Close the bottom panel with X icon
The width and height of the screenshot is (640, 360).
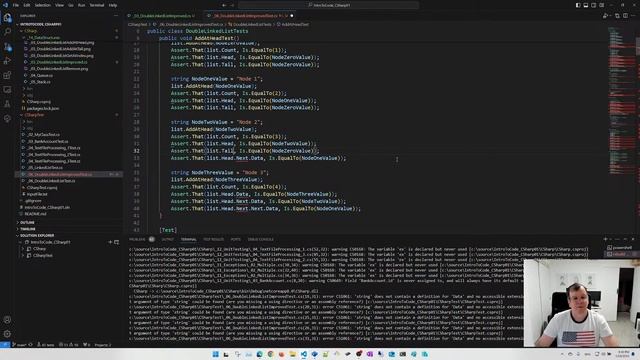pyautogui.click(x=633, y=239)
